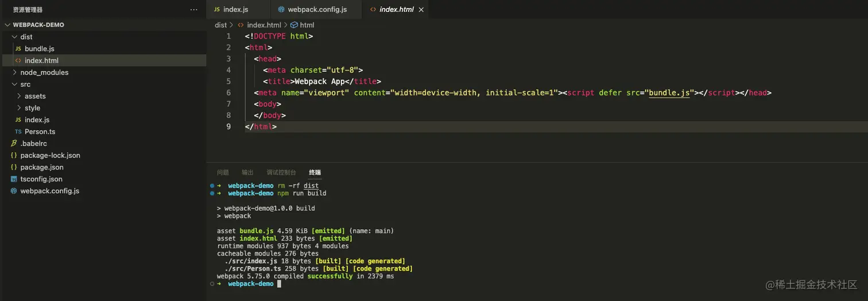Open the 调试控制台 debug console tab
Image resolution: width=868 pixels, height=301 pixels.
pyautogui.click(x=281, y=172)
